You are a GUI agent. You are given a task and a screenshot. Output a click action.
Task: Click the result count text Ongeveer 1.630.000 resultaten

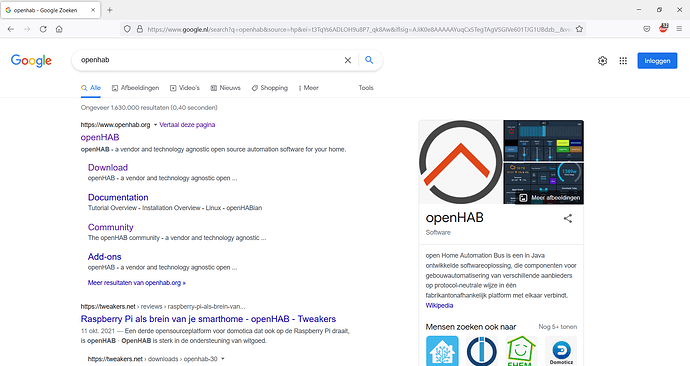point(149,107)
